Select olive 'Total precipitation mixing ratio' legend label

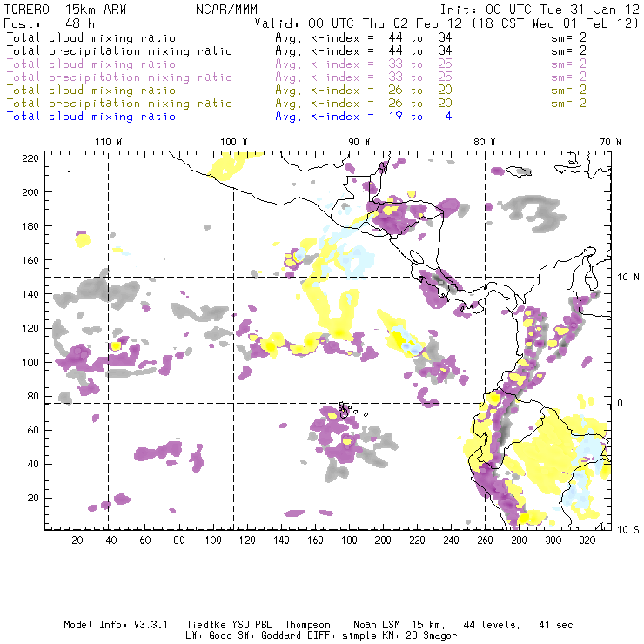tap(119, 103)
